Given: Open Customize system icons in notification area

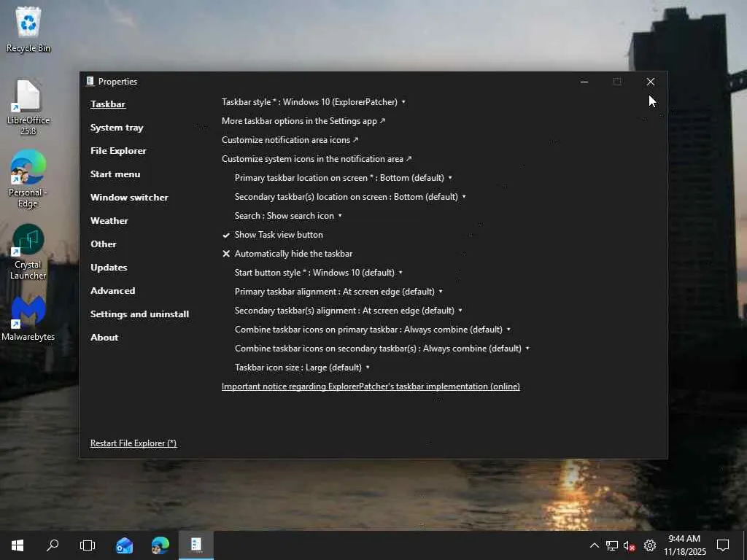Looking at the screenshot, I should [317, 159].
